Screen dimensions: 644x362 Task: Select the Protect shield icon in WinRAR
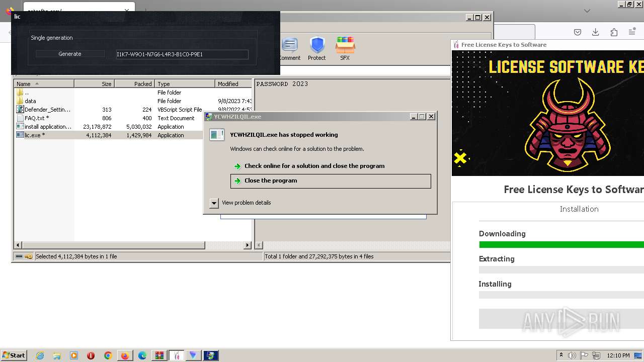pyautogui.click(x=317, y=49)
